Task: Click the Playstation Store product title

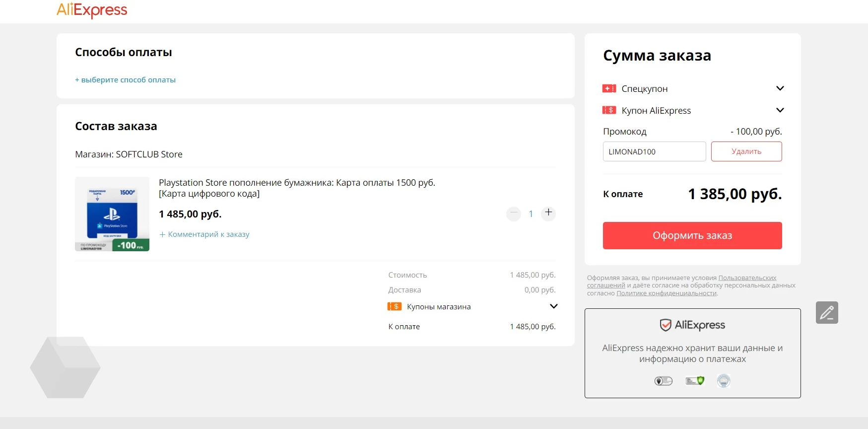Action: pyautogui.click(x=297, y=188)
